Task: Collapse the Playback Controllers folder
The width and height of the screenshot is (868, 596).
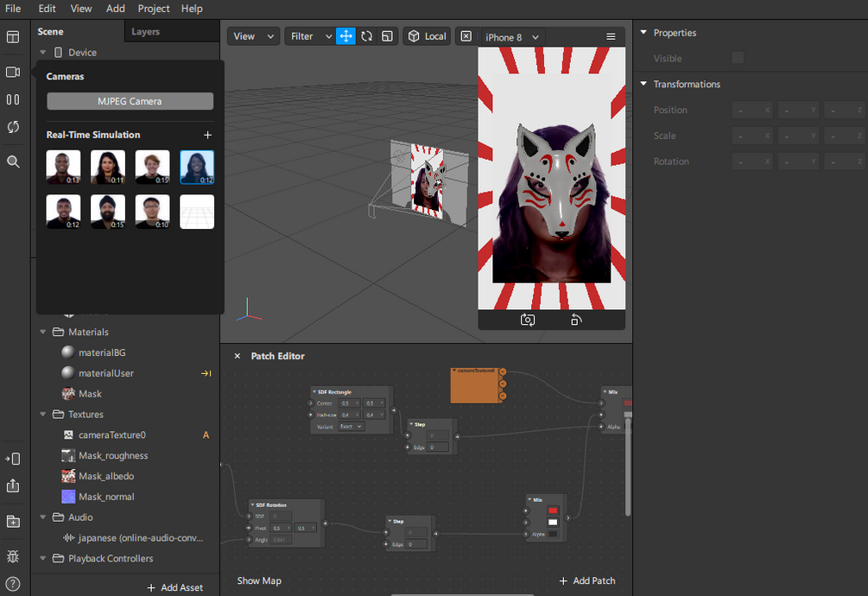Action: (42, 558)
